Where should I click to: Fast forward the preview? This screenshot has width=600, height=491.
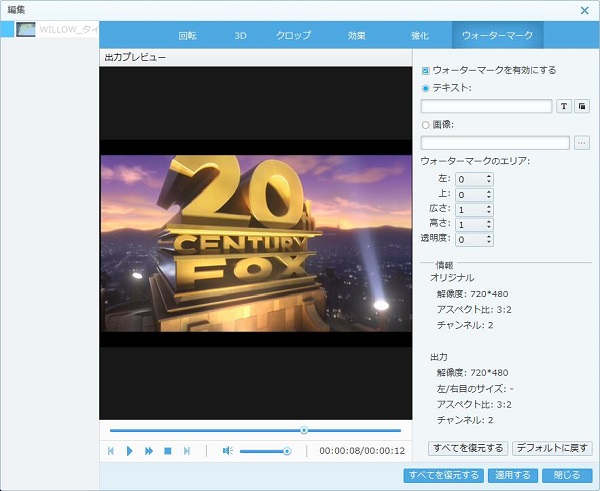click(x=149, y=451)
